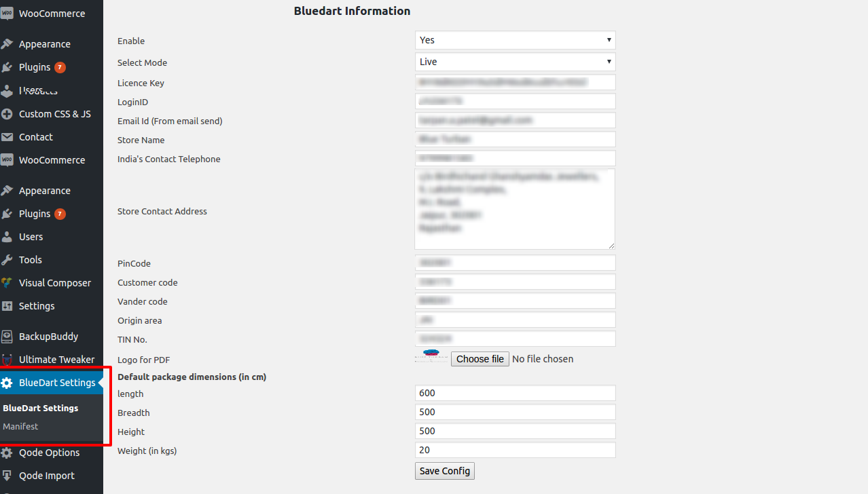
Task: Click the Save Config button
Action: coord(445,471)
